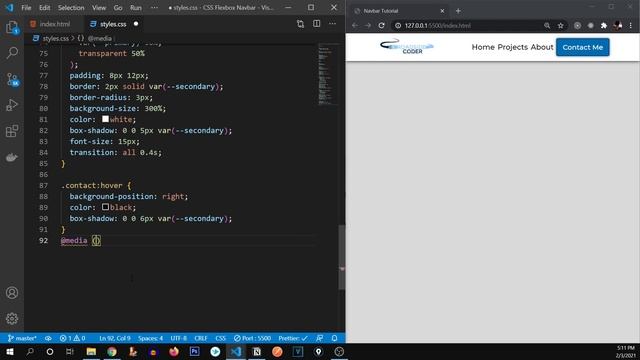
Task: Open the View menu
Action: (x=99, y=8)
